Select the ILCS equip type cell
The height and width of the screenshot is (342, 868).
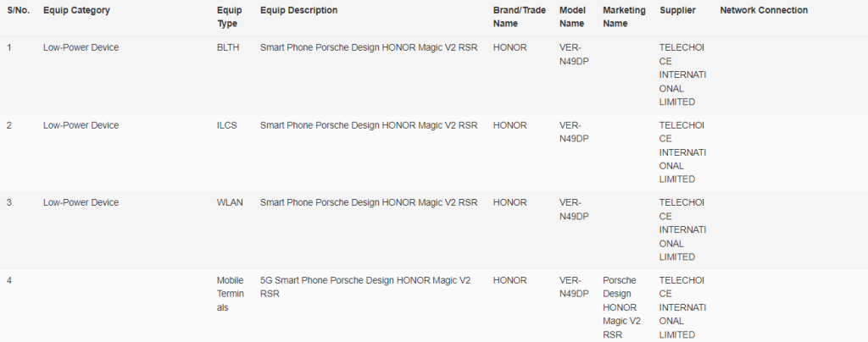coord(227,125)
